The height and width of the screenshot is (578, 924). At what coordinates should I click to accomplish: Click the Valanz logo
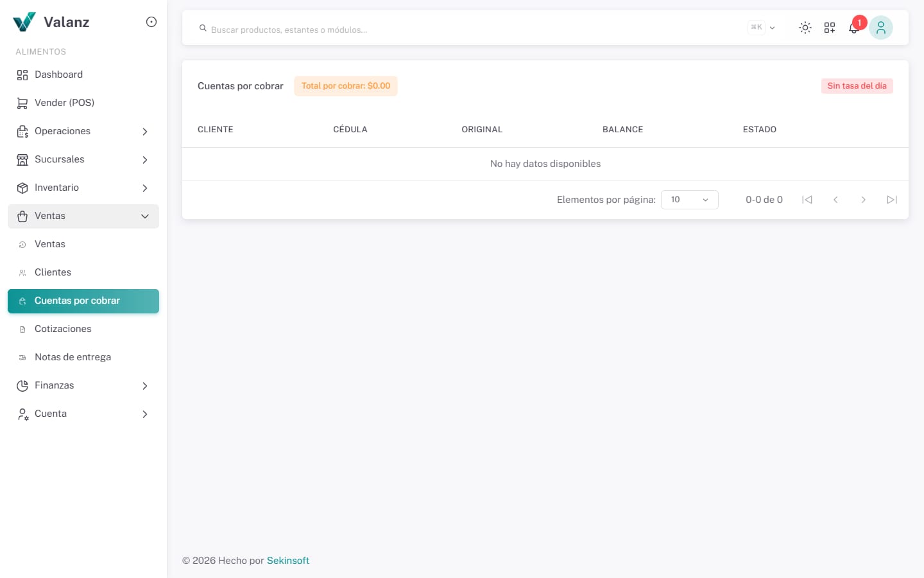pyautogui.click(x=51, y=22)
